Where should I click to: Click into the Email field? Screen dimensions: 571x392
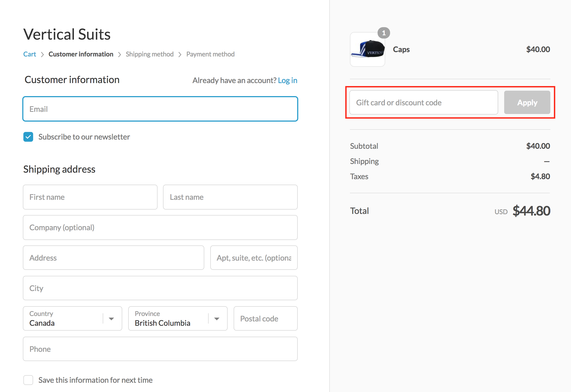point(160,109)
